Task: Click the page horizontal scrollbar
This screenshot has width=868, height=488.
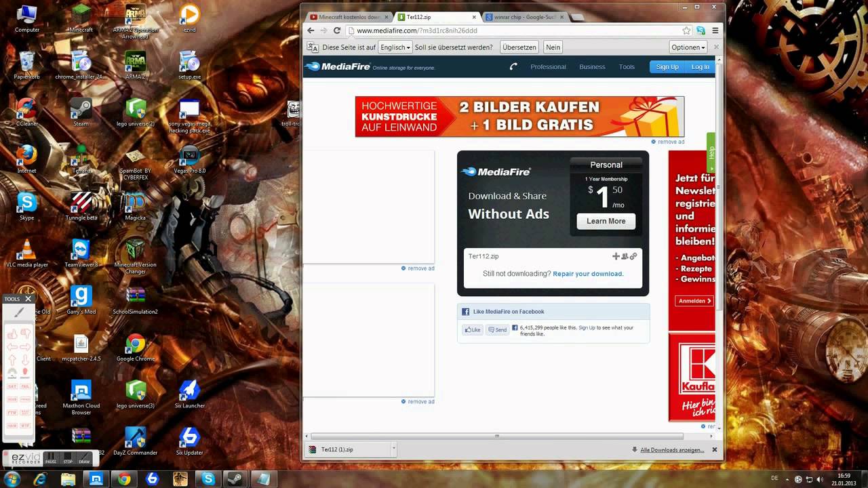Action: (496, 436)
